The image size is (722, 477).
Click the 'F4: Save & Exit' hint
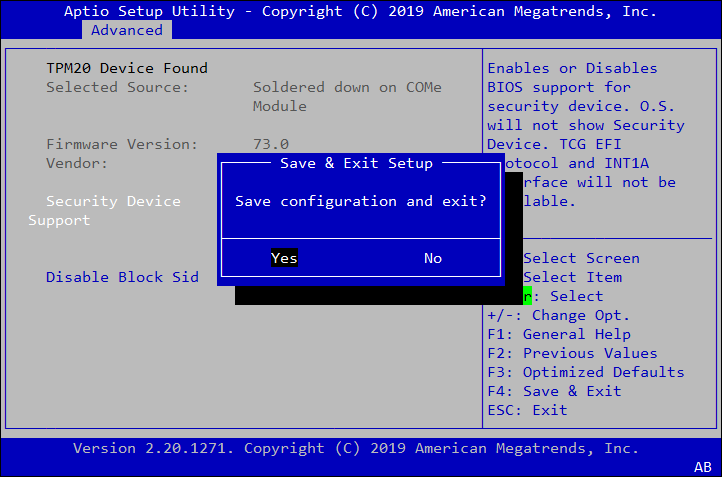coord(554,391)
